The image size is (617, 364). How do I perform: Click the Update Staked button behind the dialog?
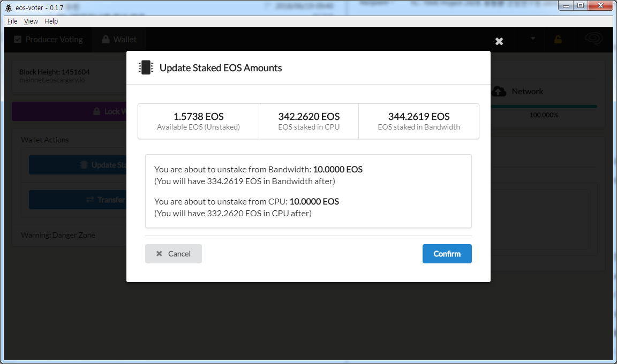78,165
